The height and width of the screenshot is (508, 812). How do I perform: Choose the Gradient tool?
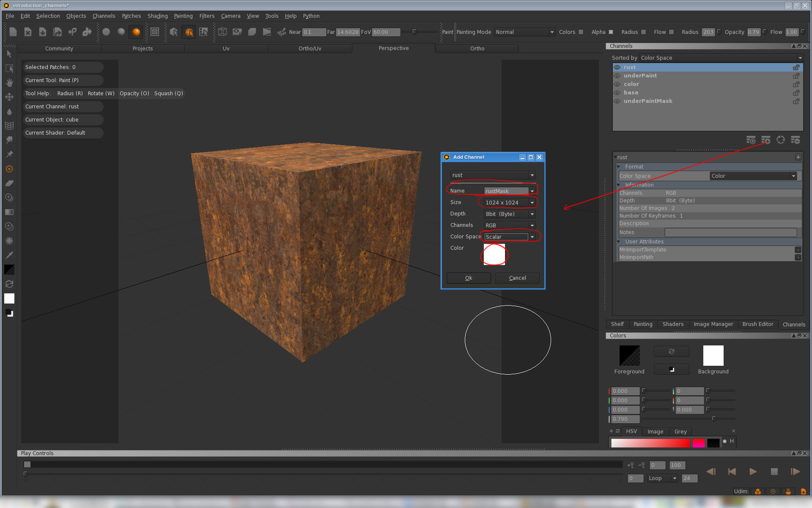(x=9, y=212)
